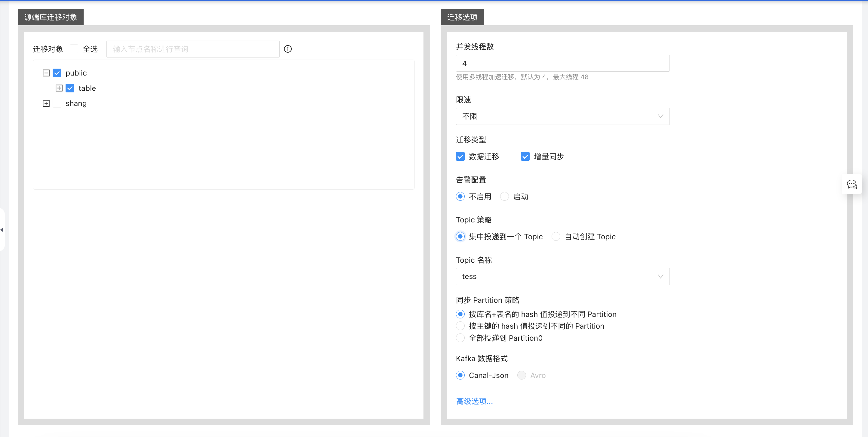Click the node name search input
Screen dimensions: 868x437
[193, 49]
